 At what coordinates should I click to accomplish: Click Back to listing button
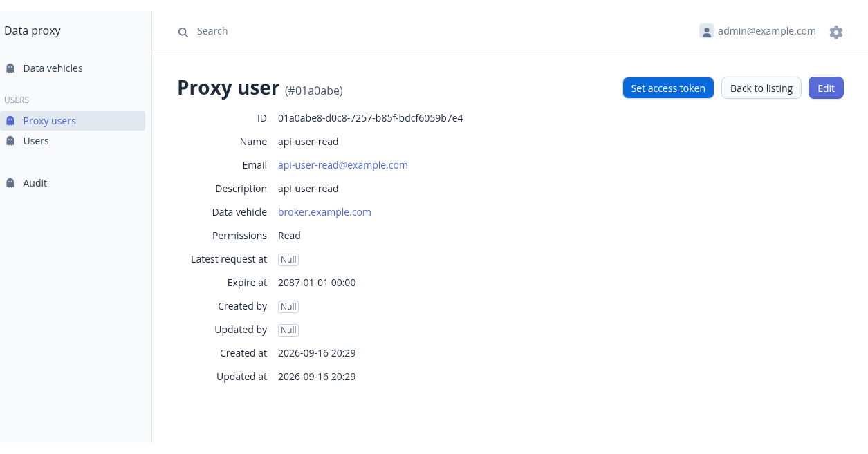[x=761, y=88]
